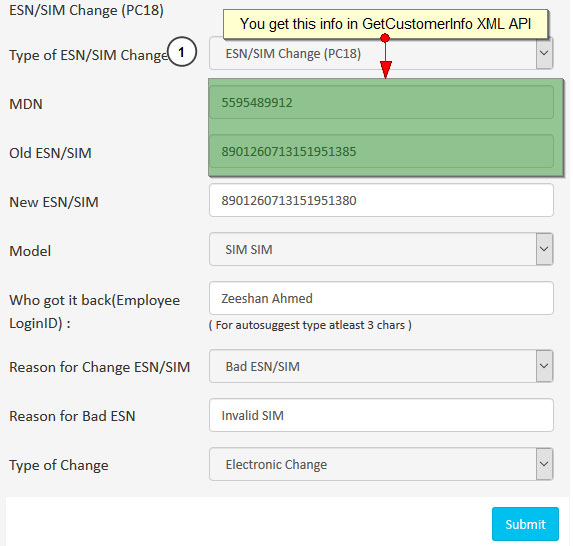Click the Old ESN/SIM number field
The height and width of the screenshot is (546, 573).
[381, 151]
